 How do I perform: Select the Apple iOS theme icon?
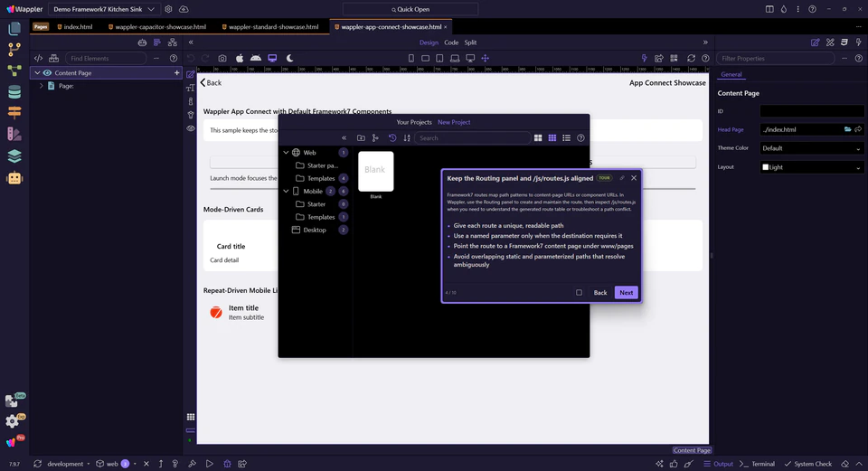click(240, 58)
